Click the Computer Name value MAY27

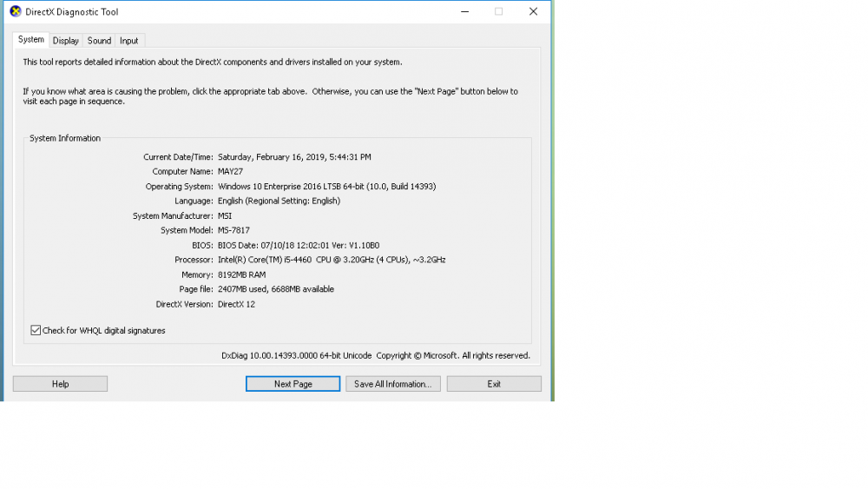[231, 172]
